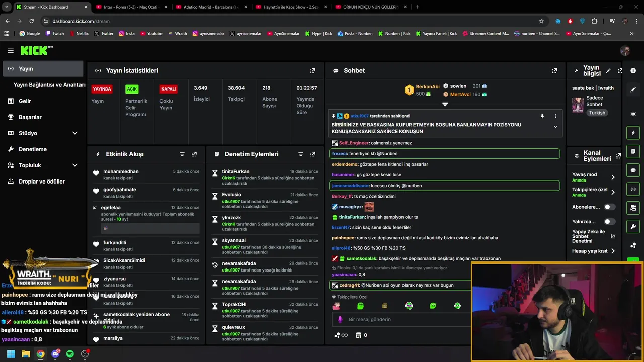Open the Etkinlik Akışı filter icon
644x362 pixels.
(x=182, y=154)
